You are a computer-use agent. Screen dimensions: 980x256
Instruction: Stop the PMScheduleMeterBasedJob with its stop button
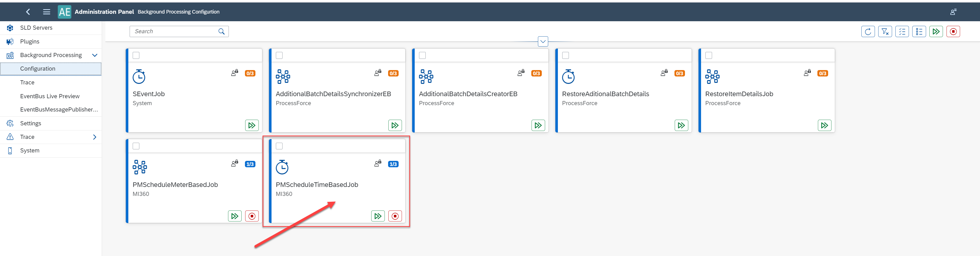click(x=252, y=216)
